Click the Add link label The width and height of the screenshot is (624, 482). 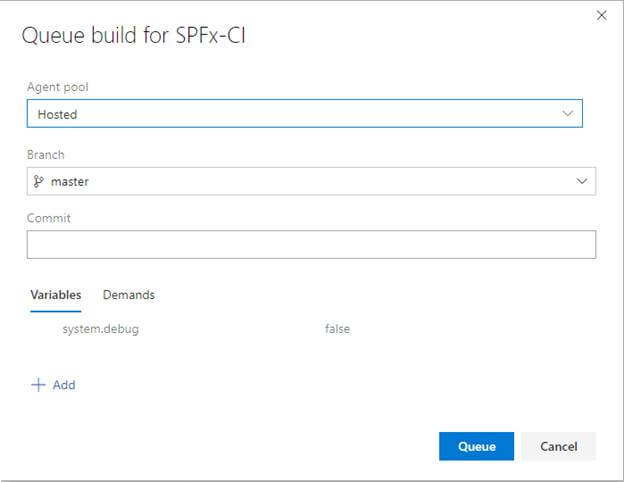(x=64, y=385)
